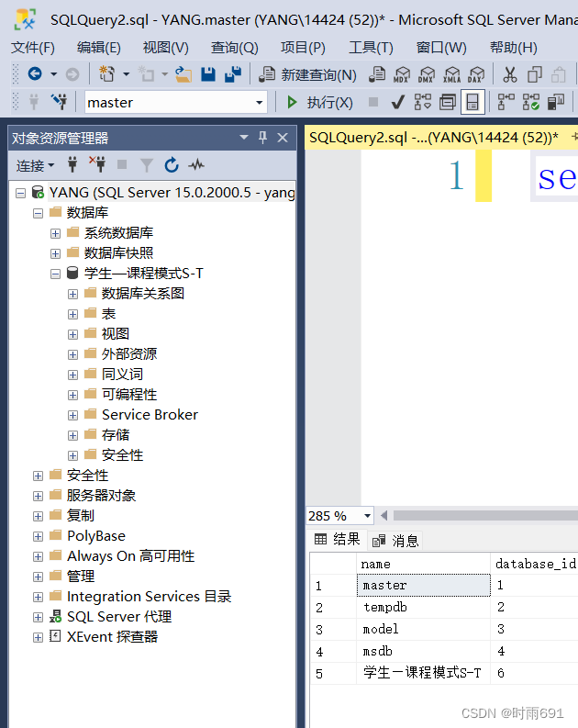Click the MDX query icon
The width and height of the screenshot is (578, 728).
pyautogui.click(x=402, y=74)
